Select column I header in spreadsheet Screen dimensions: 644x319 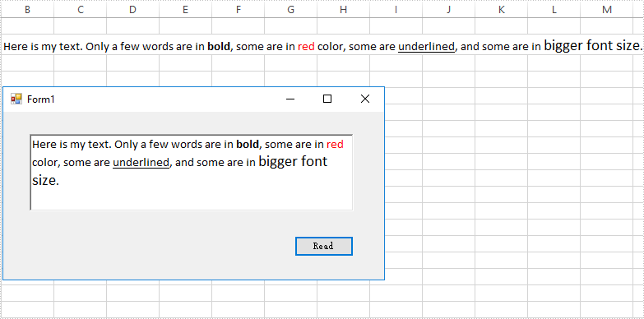coord(396,9)
